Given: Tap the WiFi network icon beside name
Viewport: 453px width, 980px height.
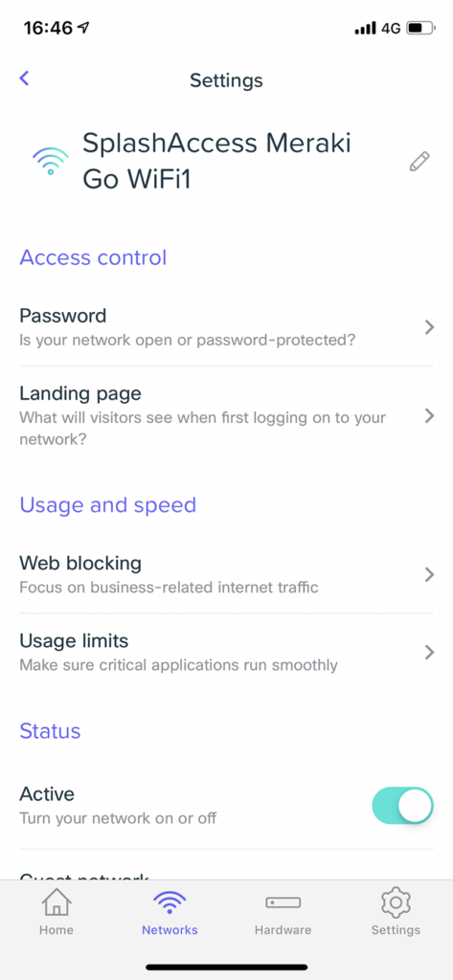Looking at the screenshot, I should click(51, 161).
